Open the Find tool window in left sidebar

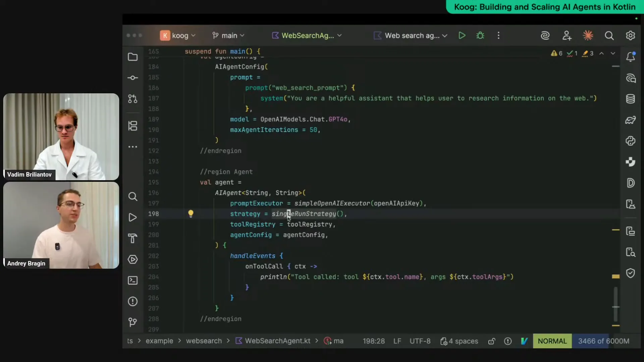pos(133,196)
